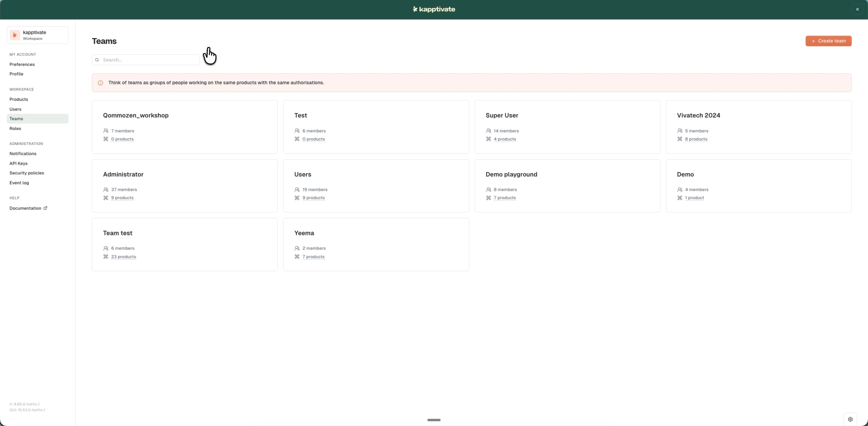
Task: Click the kapptivate logo in the header
Action: 434,9
